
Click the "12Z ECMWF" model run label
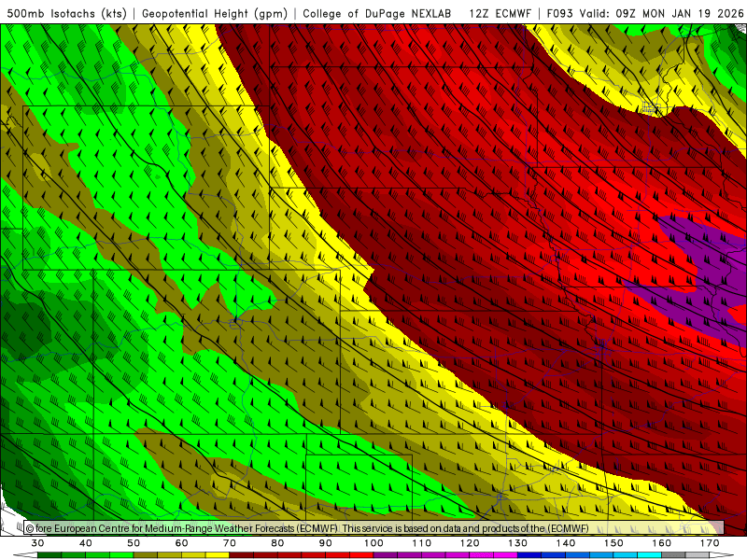(x=500, y=13)
